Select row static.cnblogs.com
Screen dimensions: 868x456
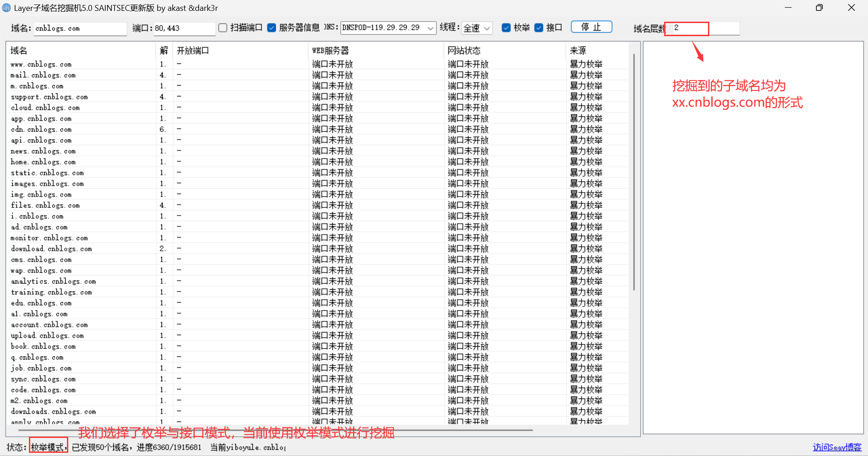pyautogui.click(x=318, y=173)
